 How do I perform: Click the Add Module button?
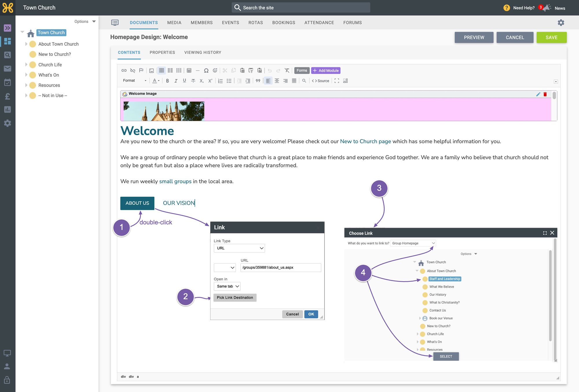tap(326, 70)
